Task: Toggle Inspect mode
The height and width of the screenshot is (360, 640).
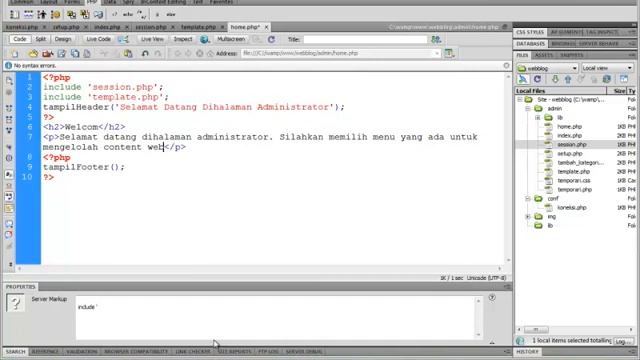Action: click(x=182, y=39)
